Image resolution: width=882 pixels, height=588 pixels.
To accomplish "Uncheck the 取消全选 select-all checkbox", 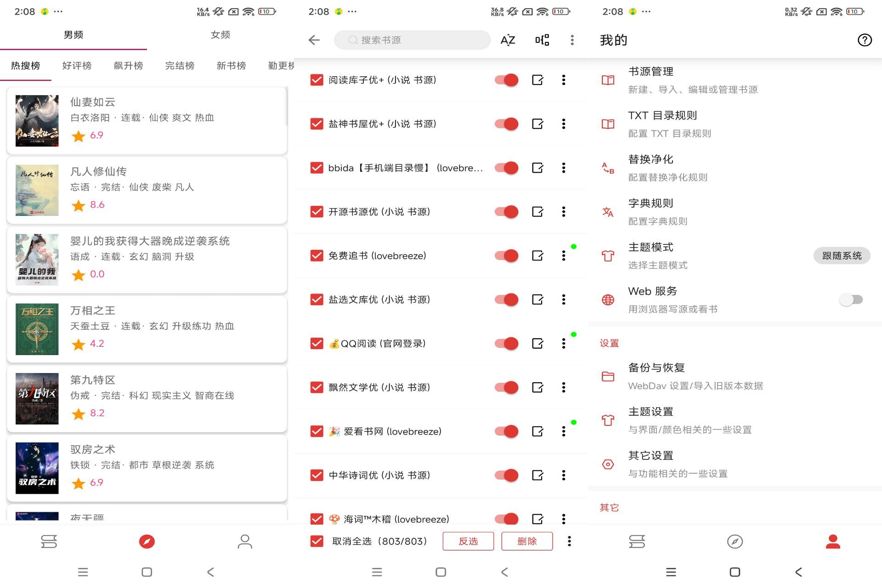I will [x=316, y=541].
